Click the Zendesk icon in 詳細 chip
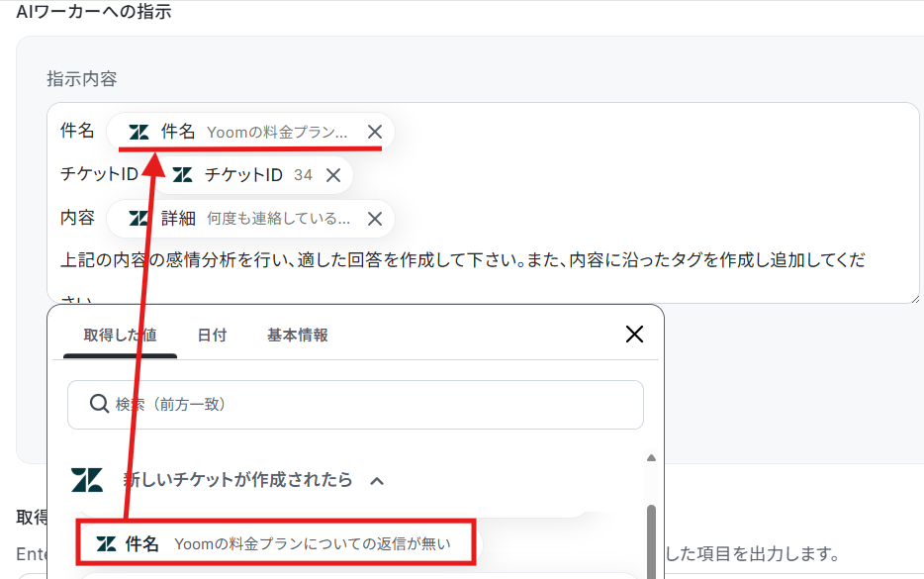924x579 pixels. (139, 219)
